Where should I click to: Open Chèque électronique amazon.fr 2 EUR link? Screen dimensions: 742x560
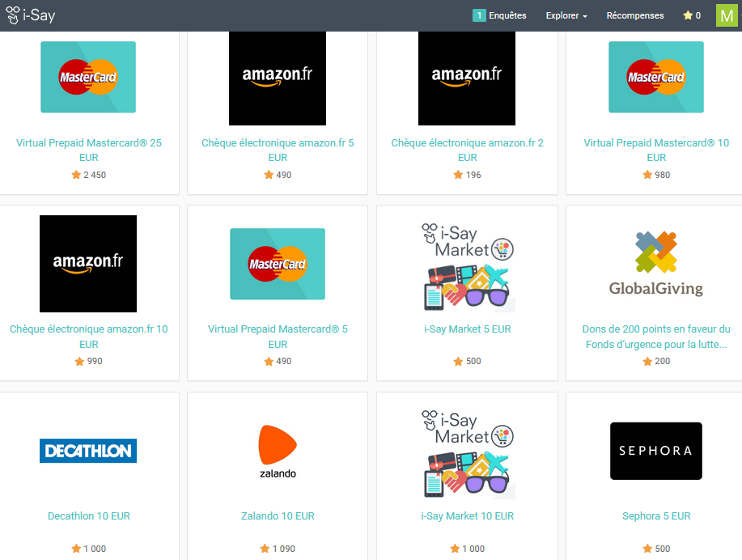click(467, 150)
